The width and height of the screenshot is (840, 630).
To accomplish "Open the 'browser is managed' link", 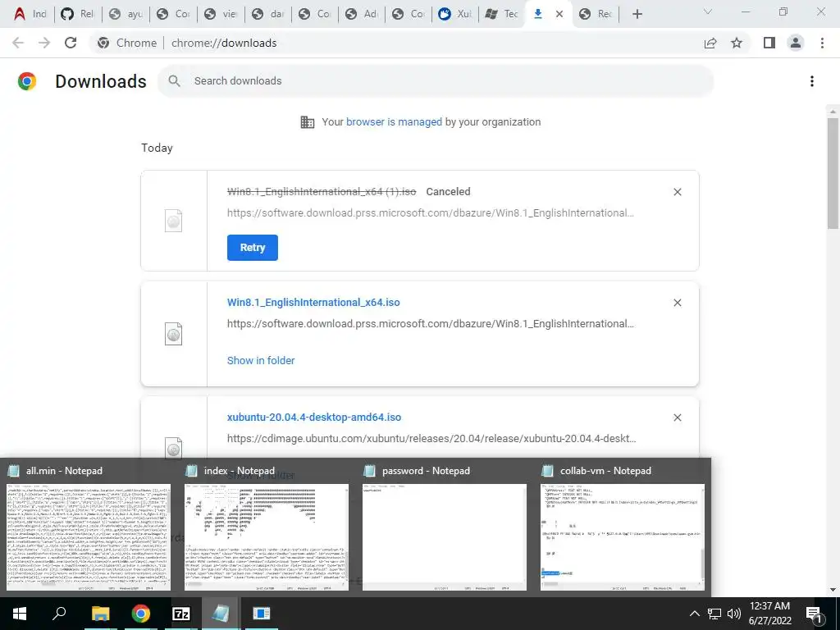I will tap(394, 122).
